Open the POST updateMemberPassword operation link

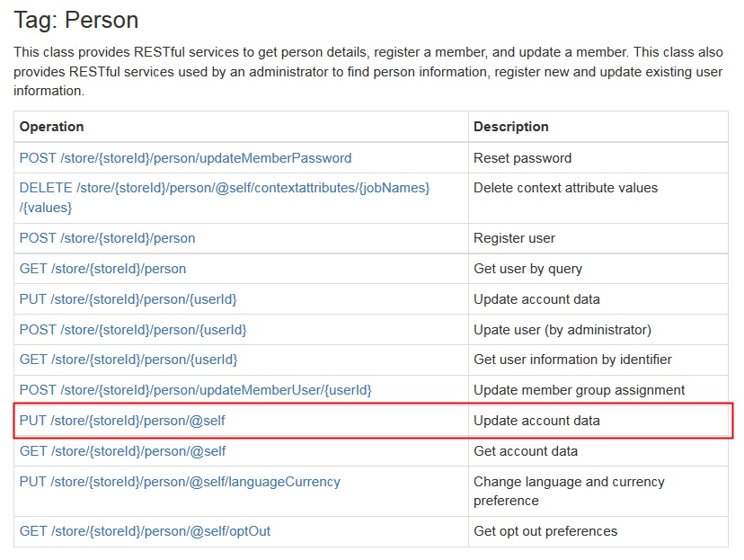[185, 158]
